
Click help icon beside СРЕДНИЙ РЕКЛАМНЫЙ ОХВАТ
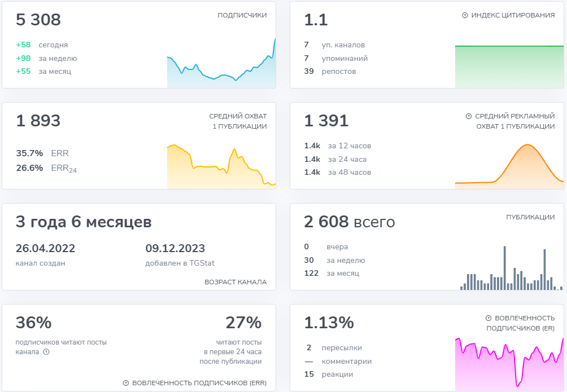point(468,116)
